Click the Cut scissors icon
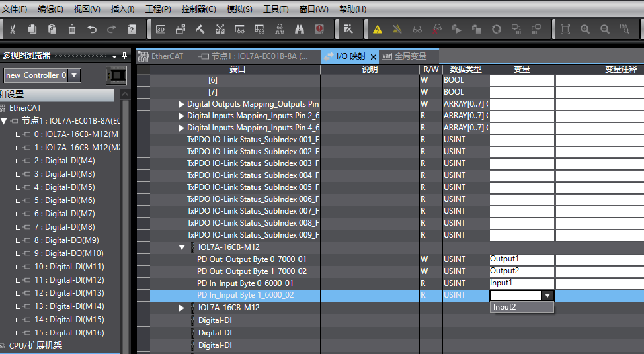Image resolution: width=644 pixels, height=354 pixels. [13, 29]
